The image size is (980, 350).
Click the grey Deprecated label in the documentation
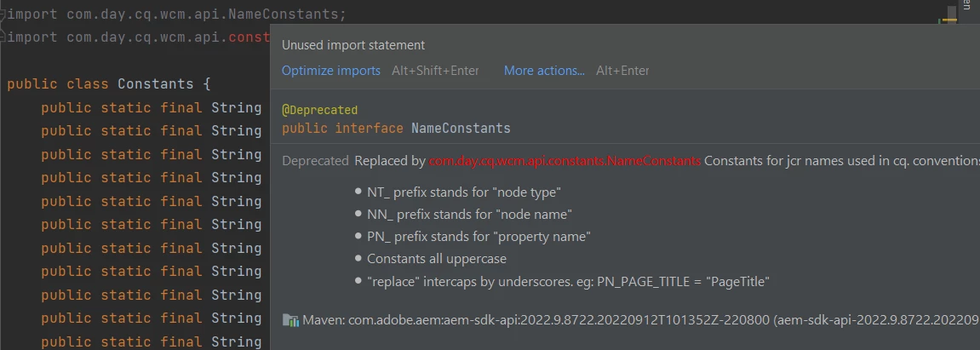point(315,160)
